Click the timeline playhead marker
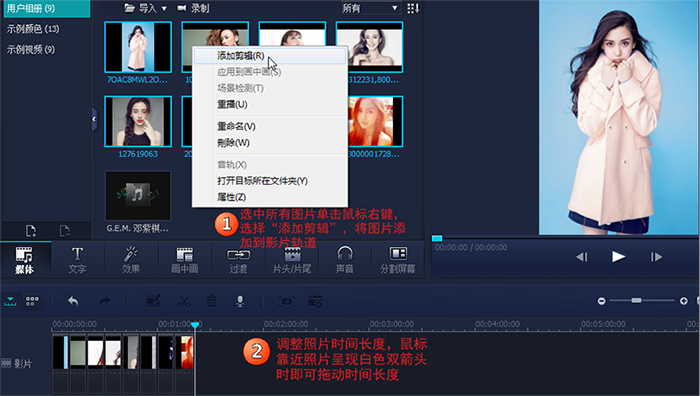 pyautogui.click(x=195, y=325)
